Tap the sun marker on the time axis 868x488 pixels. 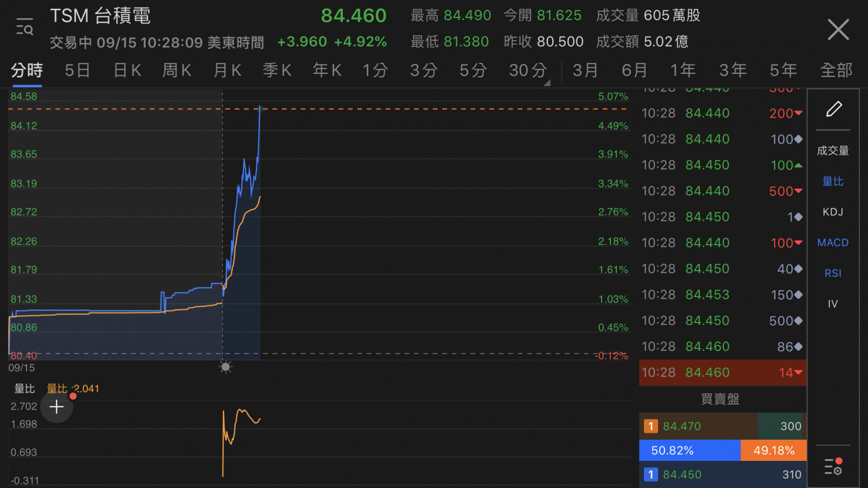226,367
